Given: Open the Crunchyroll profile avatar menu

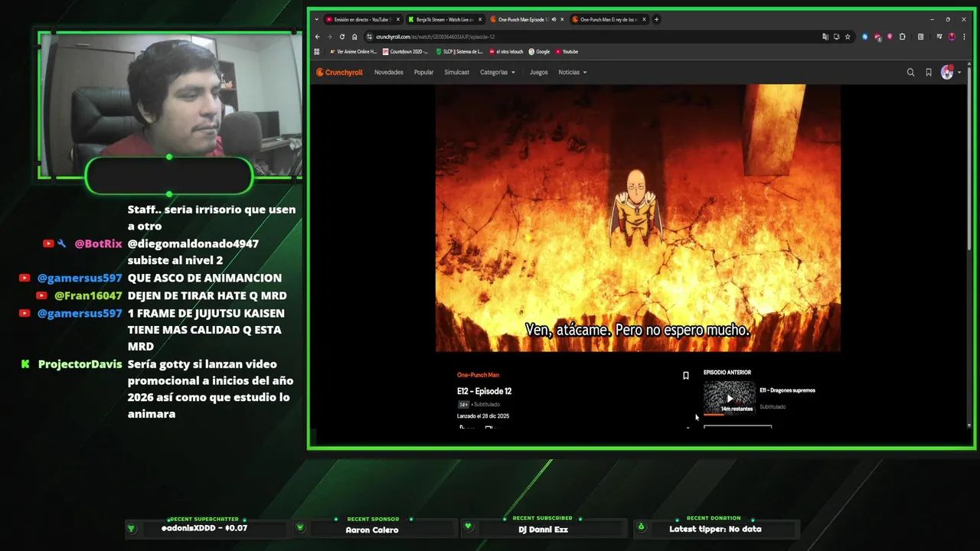Looking at the screenshot, I should click(x=950, y=72).
